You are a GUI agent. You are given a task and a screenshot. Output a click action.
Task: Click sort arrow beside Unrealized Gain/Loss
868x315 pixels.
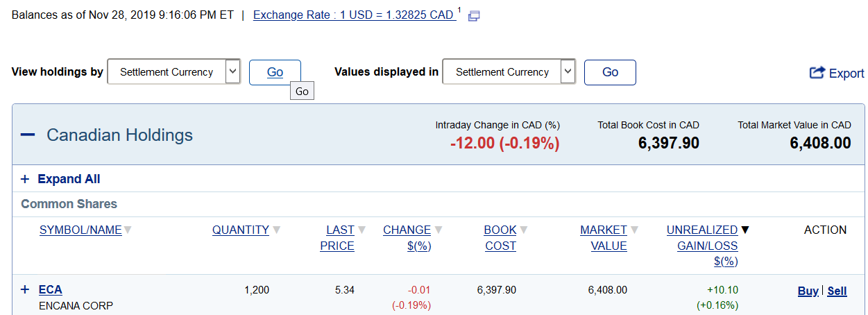[745, 230]
